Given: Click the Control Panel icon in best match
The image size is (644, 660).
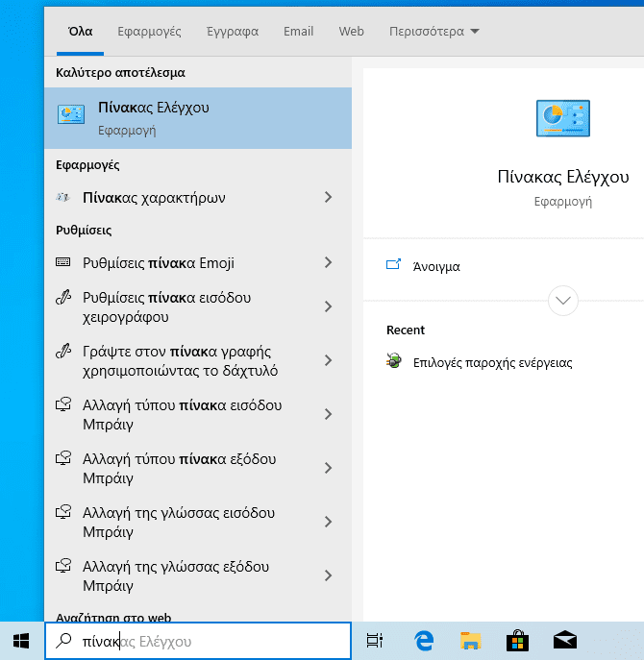Looking at the screenshot, I should [71, 114].
